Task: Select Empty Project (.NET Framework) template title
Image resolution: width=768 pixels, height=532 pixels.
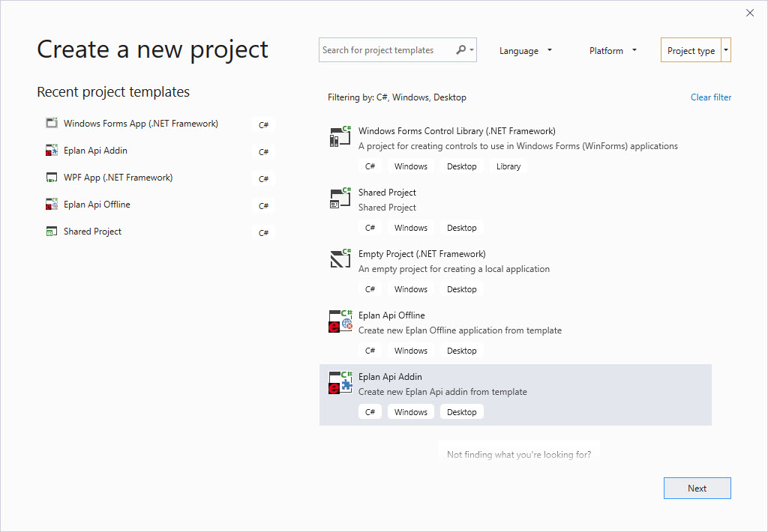Action: pyautogui.click(x=421, y=253)
